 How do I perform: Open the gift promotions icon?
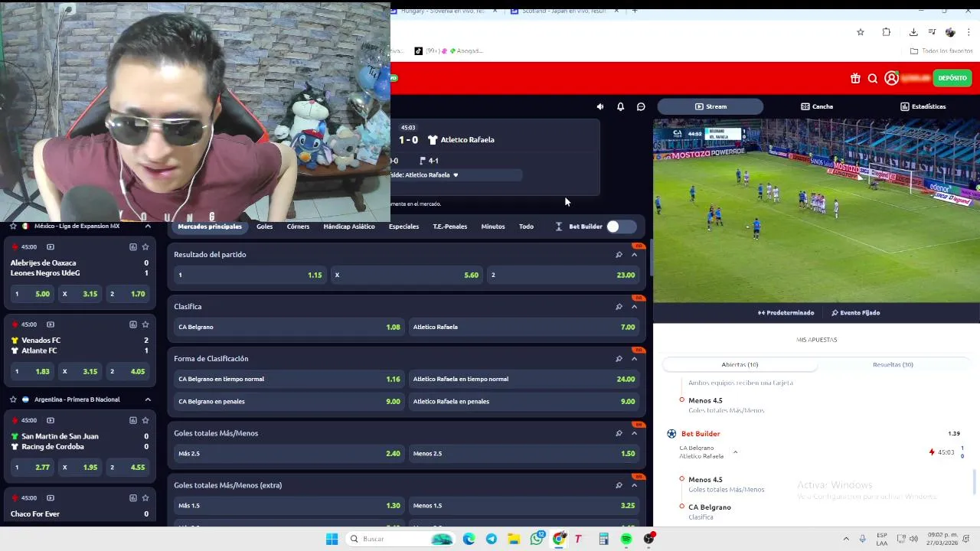point(855,78)
